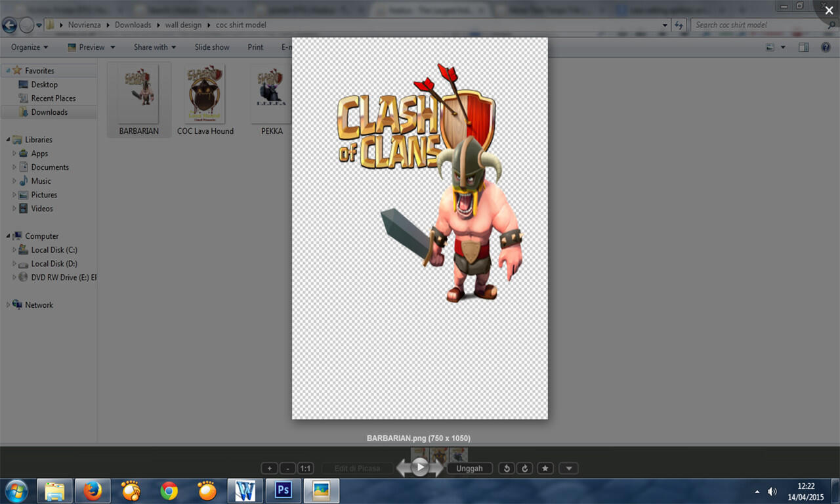This screenshot has height=504, width=840.
Task: Show image at 1:1 actual size
Action: tap(305, 469)
